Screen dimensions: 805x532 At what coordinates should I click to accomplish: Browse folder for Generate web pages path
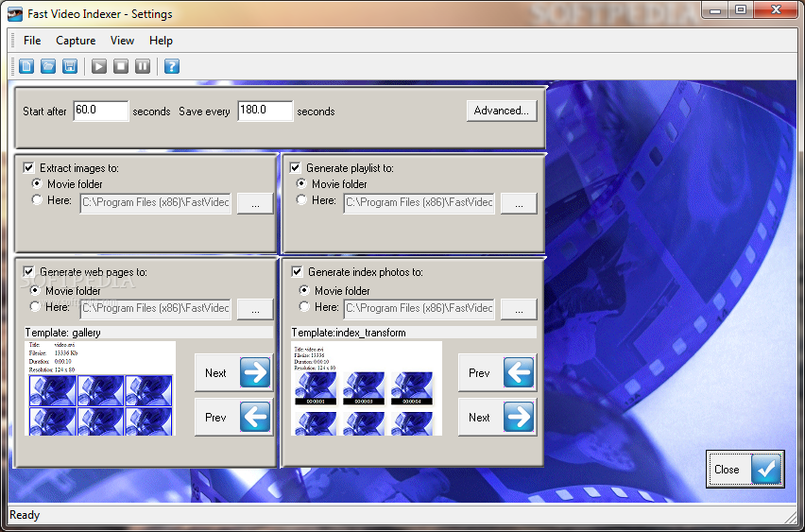coord(255,309)
